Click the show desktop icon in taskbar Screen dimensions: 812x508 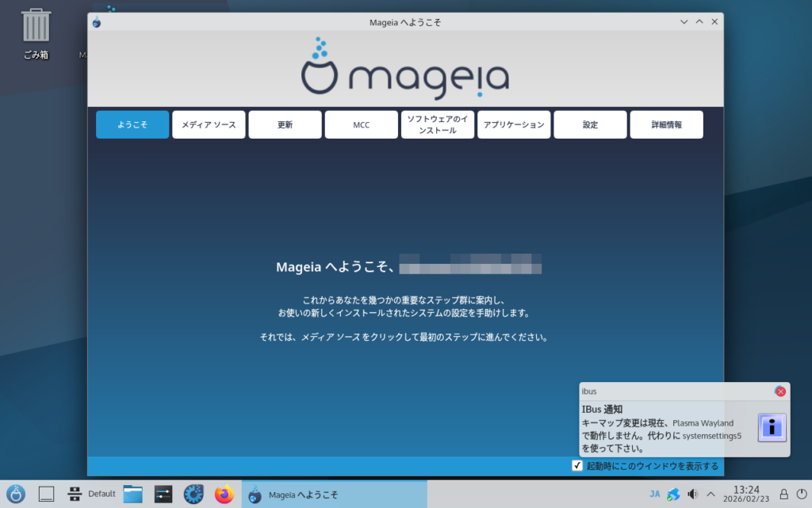(x=46, y=495)
